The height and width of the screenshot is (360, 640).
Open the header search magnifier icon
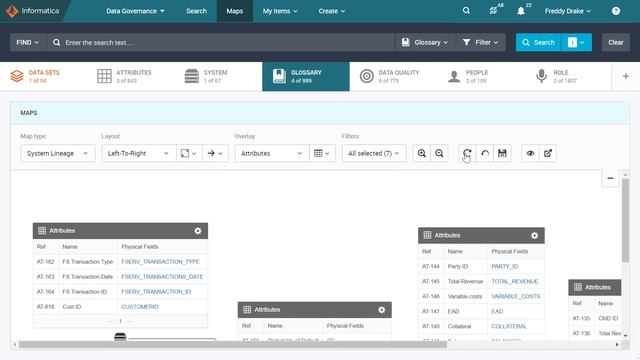466,11
